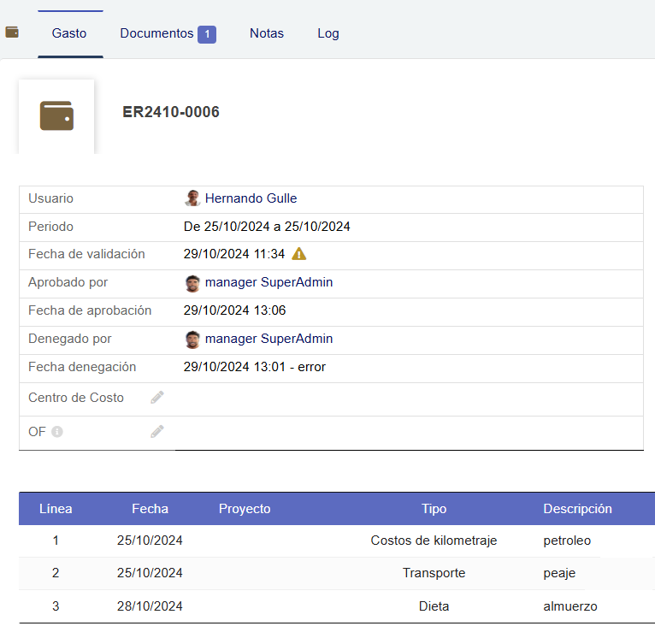Click the Fecha column header
655x644 pixels.
[x=150, y=509]
